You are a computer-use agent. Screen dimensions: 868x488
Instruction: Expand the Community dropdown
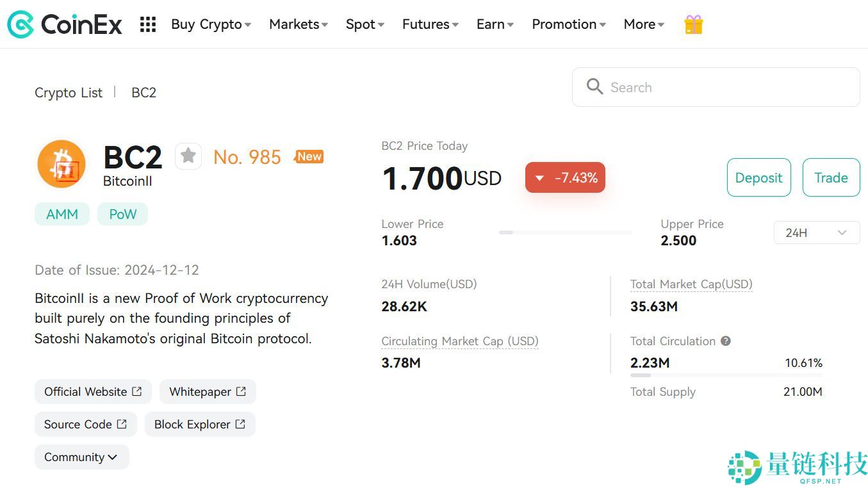(81, 457)
